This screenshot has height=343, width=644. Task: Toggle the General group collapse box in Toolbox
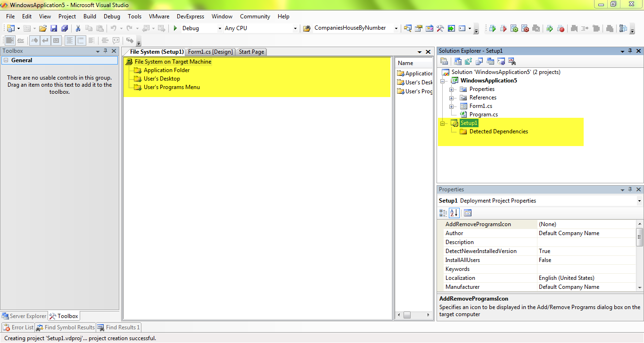click(x=6, y=60)
